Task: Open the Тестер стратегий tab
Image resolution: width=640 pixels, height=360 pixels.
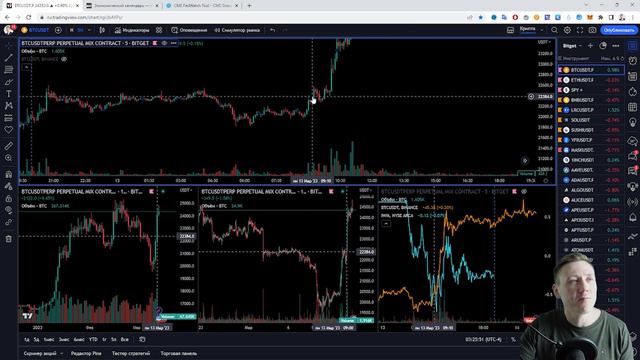Action: pos(131,353)
